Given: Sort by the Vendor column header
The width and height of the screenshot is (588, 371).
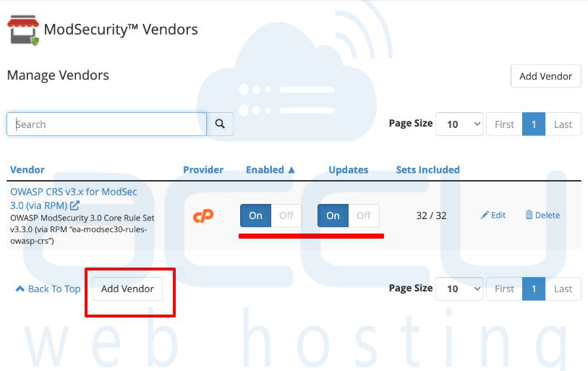Looking at the screenshot, I should point(27,169).
